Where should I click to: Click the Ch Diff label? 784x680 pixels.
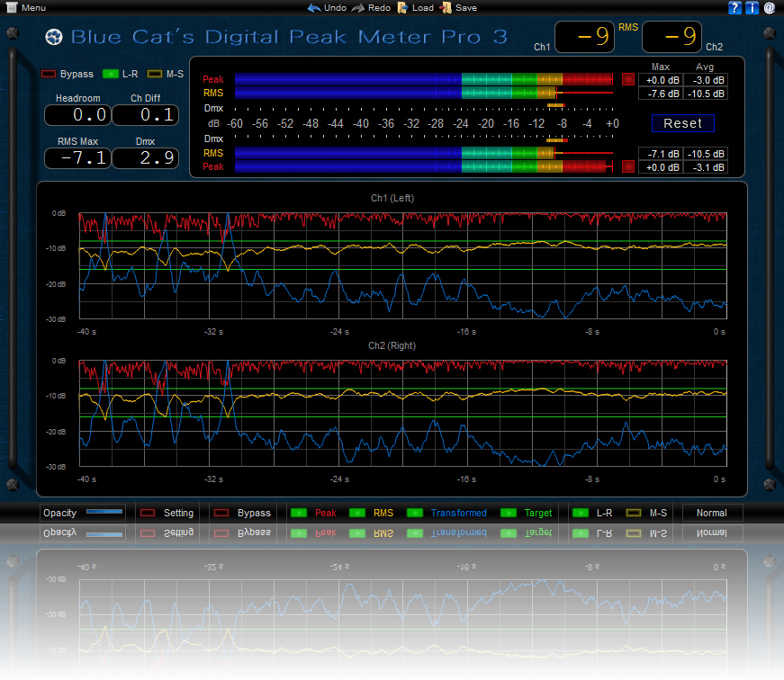pos(145,98)
